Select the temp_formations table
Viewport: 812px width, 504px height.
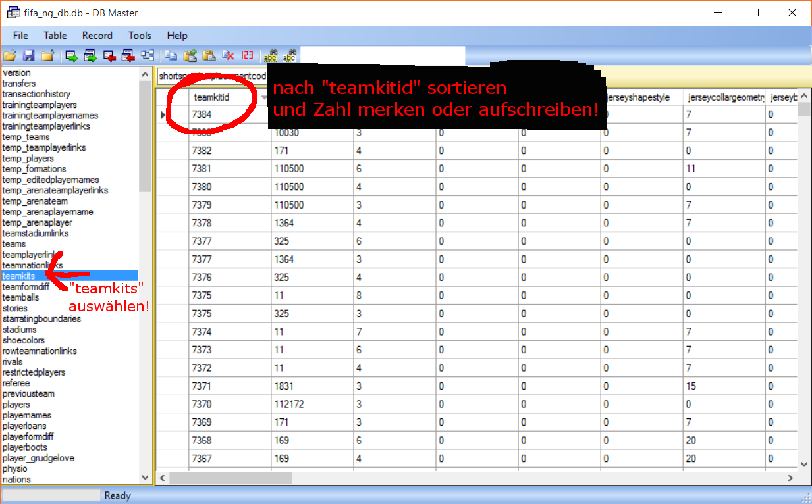(x=34, y=169)
